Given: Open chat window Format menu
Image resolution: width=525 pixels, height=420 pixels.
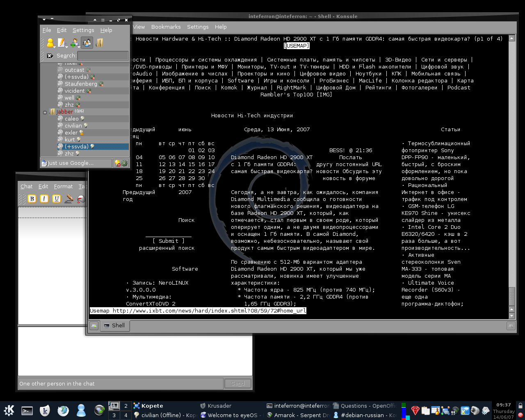Looking at the screenshot, I should (63, 186).
